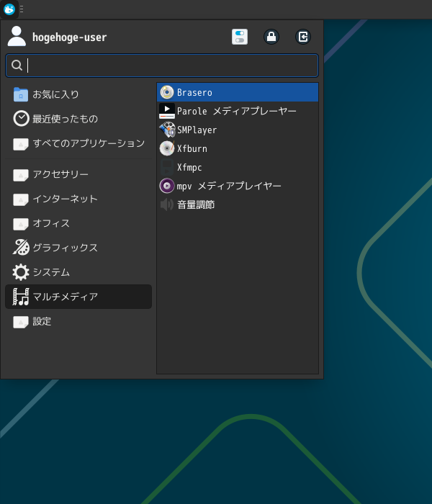Show すべてのアプリケーション category

click(x=78, y=143)
